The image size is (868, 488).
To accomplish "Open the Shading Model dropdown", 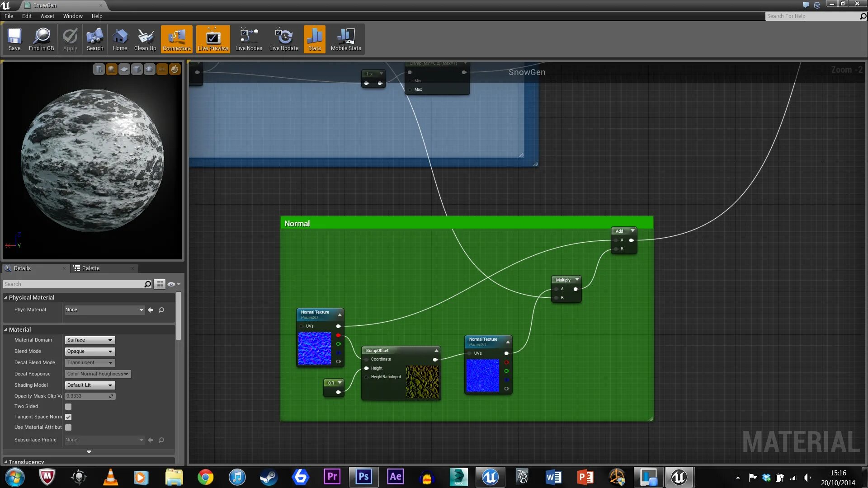I will pyautogui.click(x=90, y=385).
